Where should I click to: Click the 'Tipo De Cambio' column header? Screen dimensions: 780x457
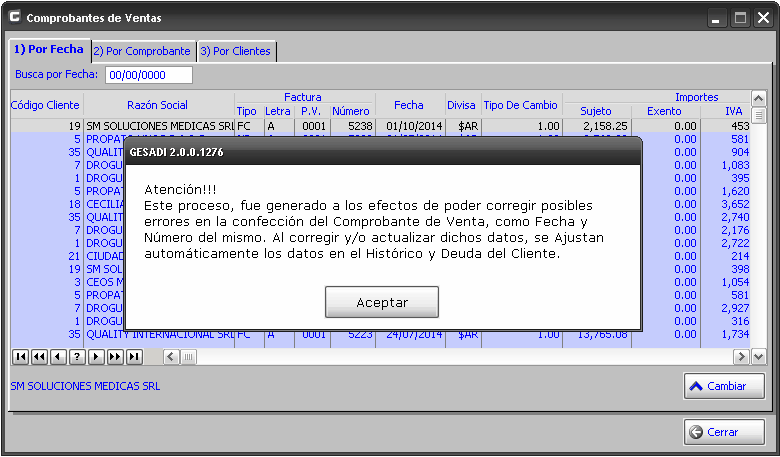click(x=521, y=105)
